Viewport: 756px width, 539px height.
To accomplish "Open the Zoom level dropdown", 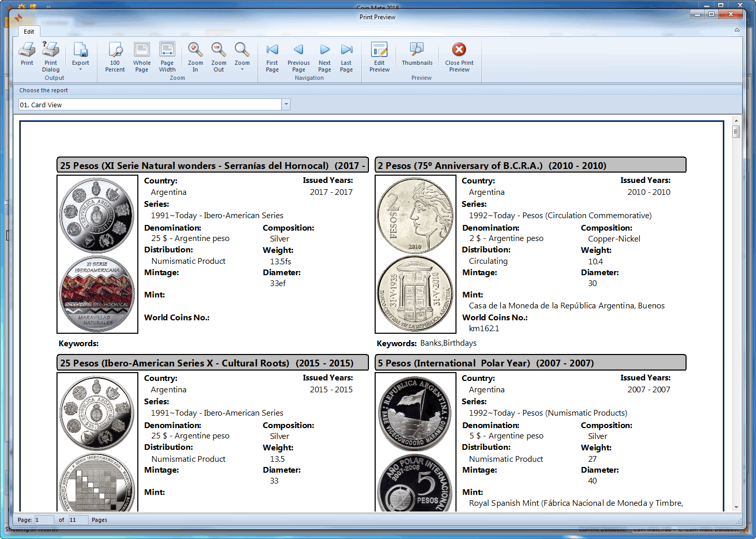I will coord(242,68).
